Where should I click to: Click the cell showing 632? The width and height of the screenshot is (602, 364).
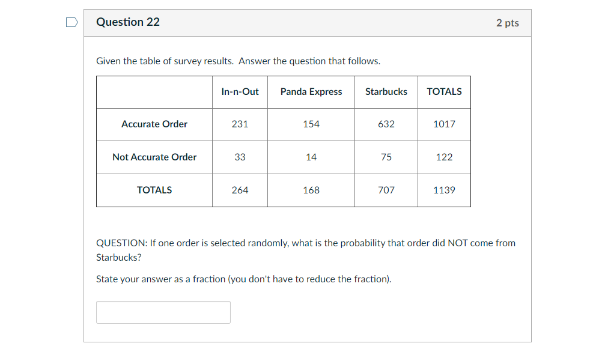(x=386, y=124)
